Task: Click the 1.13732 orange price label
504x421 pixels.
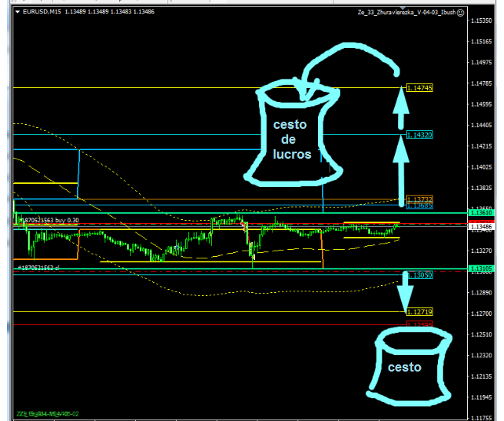Action: tap(419, 200)
